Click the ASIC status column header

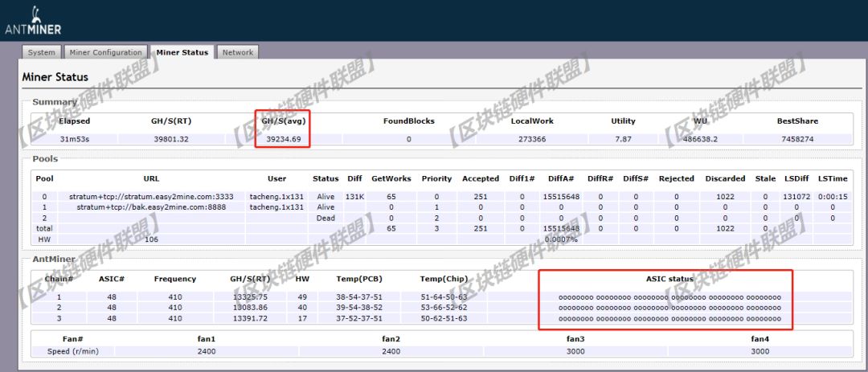[669, 279]
